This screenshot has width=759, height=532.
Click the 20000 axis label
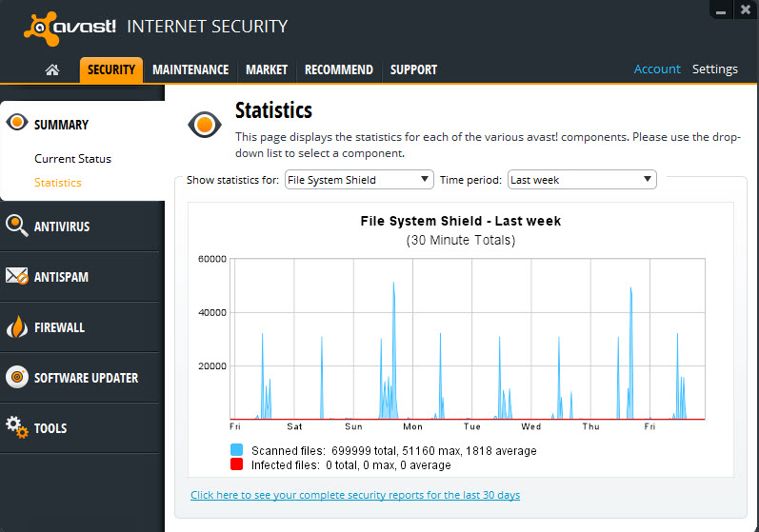click(x=212, y=366)
